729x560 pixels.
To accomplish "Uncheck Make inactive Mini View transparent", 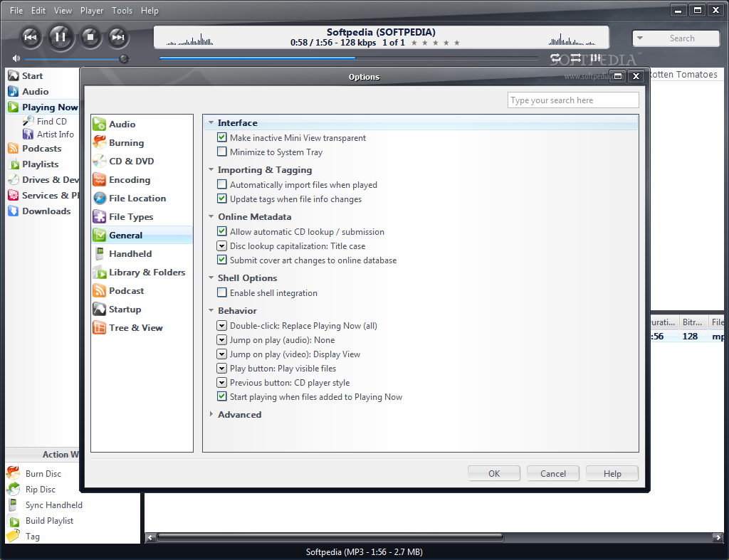I will click(222, 137).
